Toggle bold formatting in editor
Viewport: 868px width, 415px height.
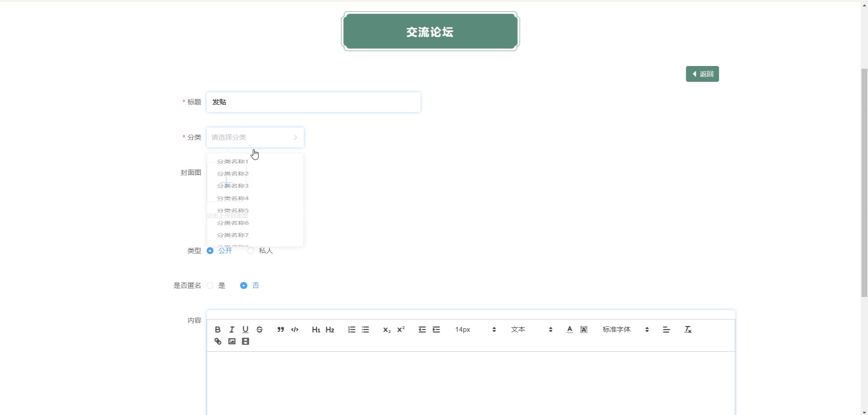pyautogui.click(x=217, y=330)
